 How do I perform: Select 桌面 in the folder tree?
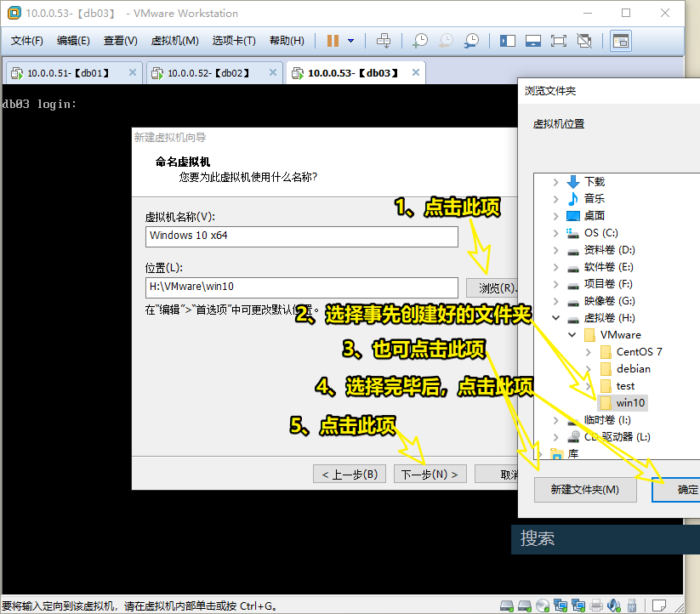tap(595, 215)
